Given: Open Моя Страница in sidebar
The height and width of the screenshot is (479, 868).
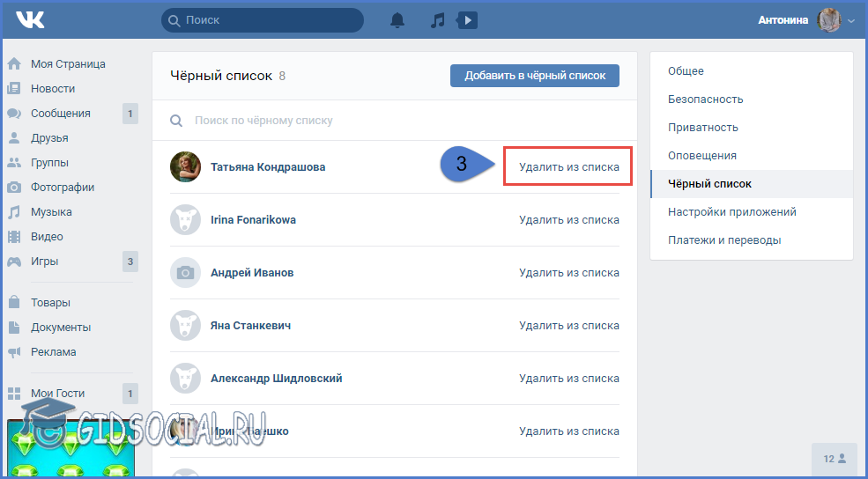Looking at the screenshot, I should coord(68,64).
